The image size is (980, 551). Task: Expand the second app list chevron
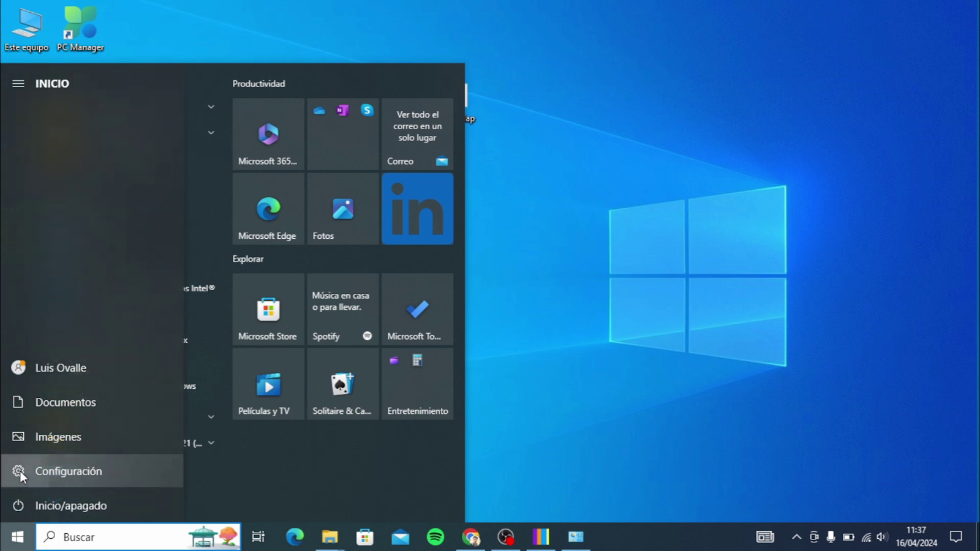coord(211,132)
